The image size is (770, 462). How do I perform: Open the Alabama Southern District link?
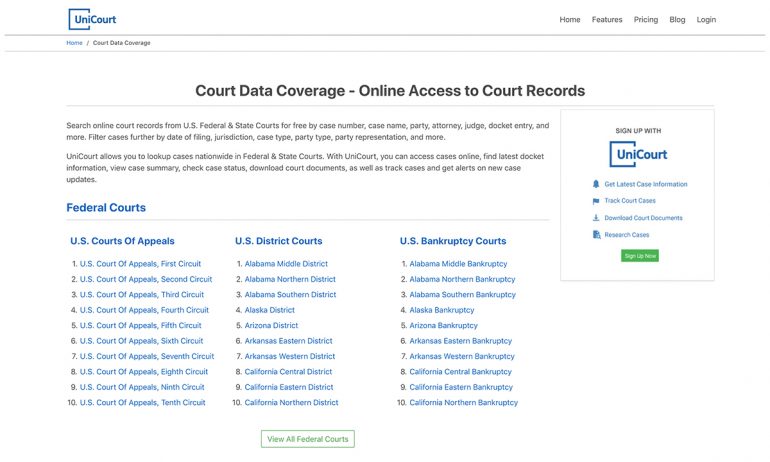pyautogui.click(x=291, y=295)
